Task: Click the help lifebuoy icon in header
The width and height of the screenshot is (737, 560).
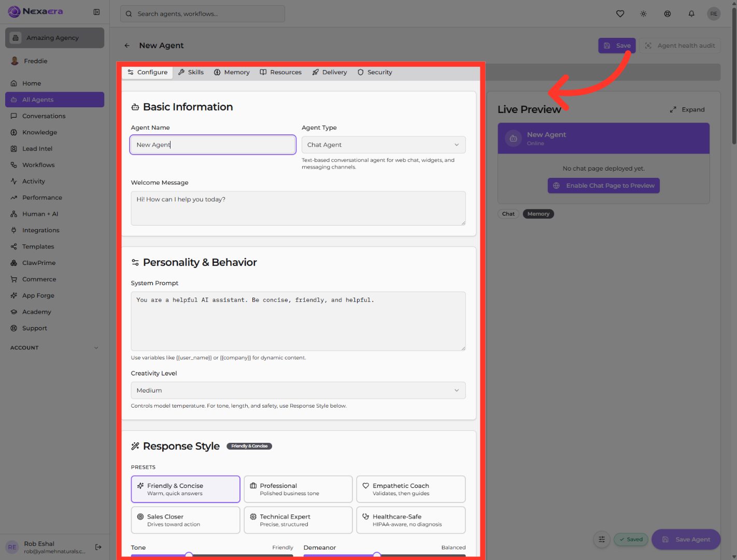Action: pos(668,14)
